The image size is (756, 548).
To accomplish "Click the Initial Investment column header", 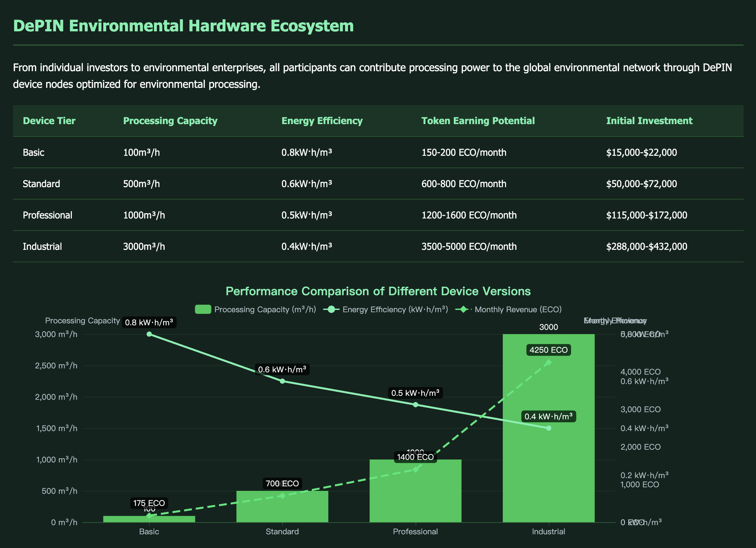I will [x=649, y=121].
